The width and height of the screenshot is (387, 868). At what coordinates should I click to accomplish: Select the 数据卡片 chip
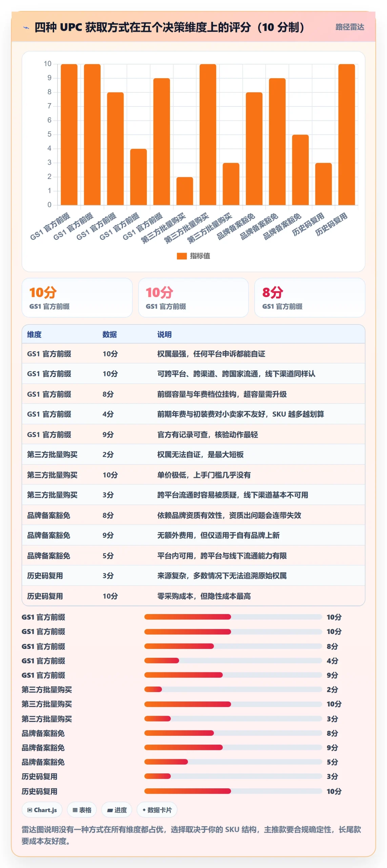point(157,810)
